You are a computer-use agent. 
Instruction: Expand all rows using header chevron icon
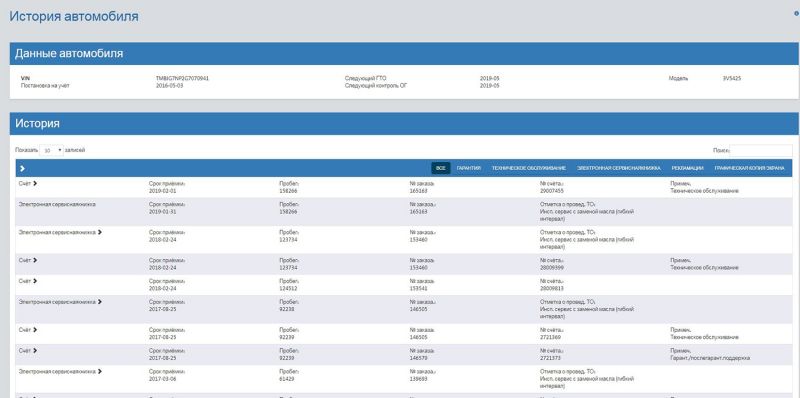point(22,168)
